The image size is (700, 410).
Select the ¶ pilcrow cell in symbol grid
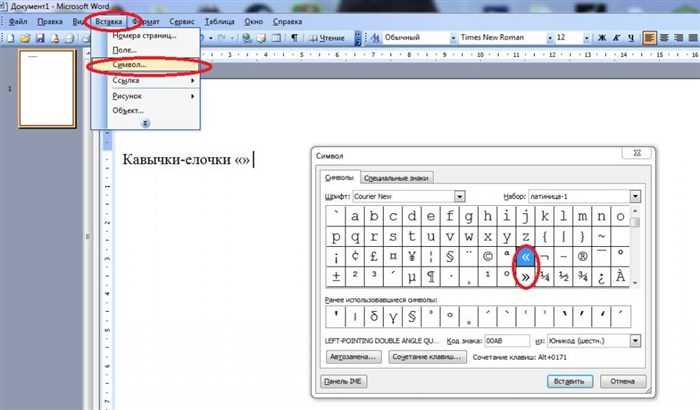(x=430, y=277)
